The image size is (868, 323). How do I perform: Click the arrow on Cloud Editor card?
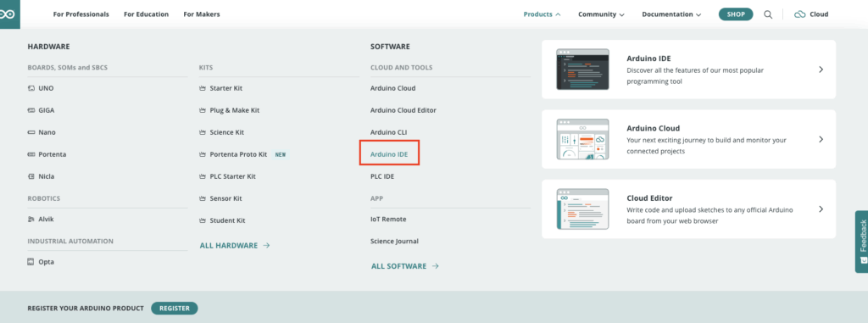[x=821, y=209]
